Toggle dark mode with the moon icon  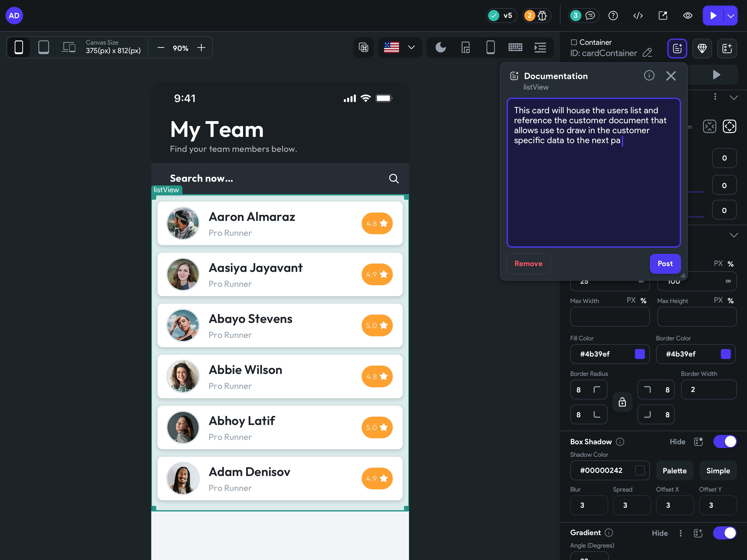point(441,47)
